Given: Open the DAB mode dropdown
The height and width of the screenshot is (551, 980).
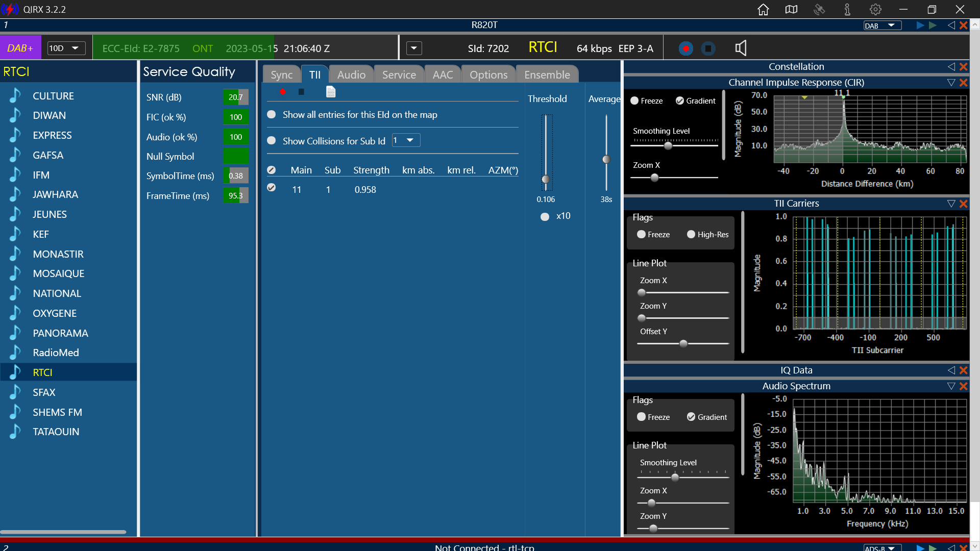Looking at the screenshot, I should click(882, 26).
